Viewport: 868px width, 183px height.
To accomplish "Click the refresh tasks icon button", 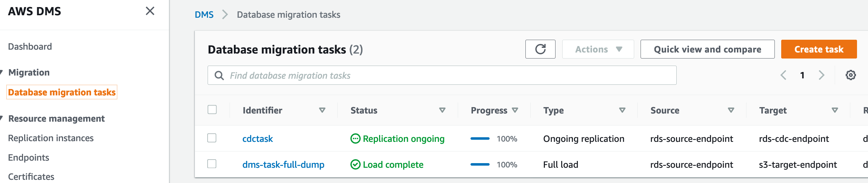I will [540, 49].
